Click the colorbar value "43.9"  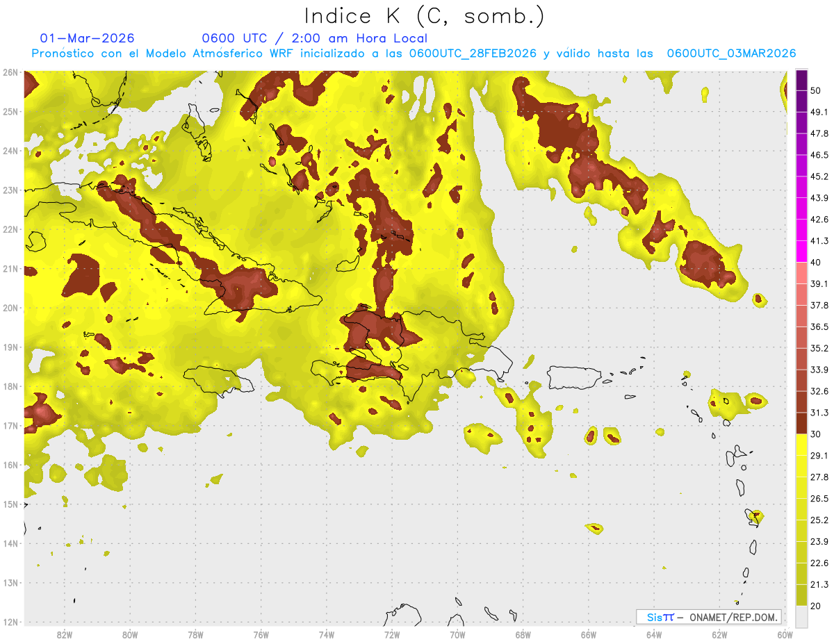pos(819,198)
